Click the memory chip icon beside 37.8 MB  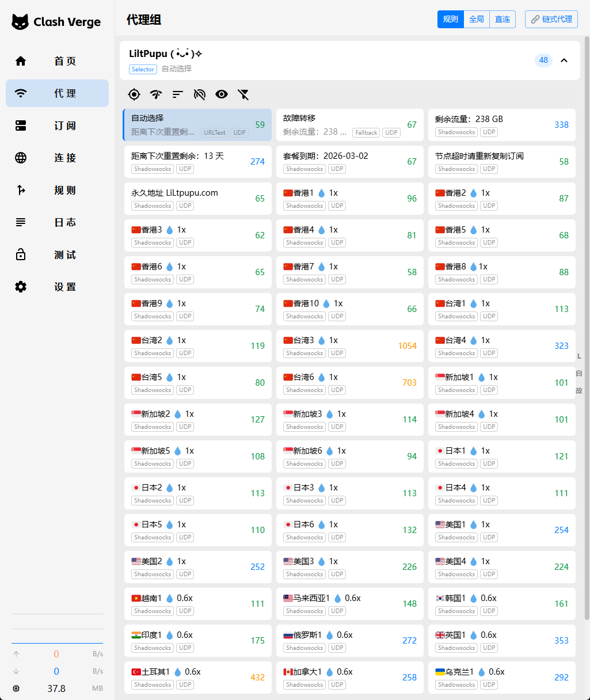tap(16, 688)
